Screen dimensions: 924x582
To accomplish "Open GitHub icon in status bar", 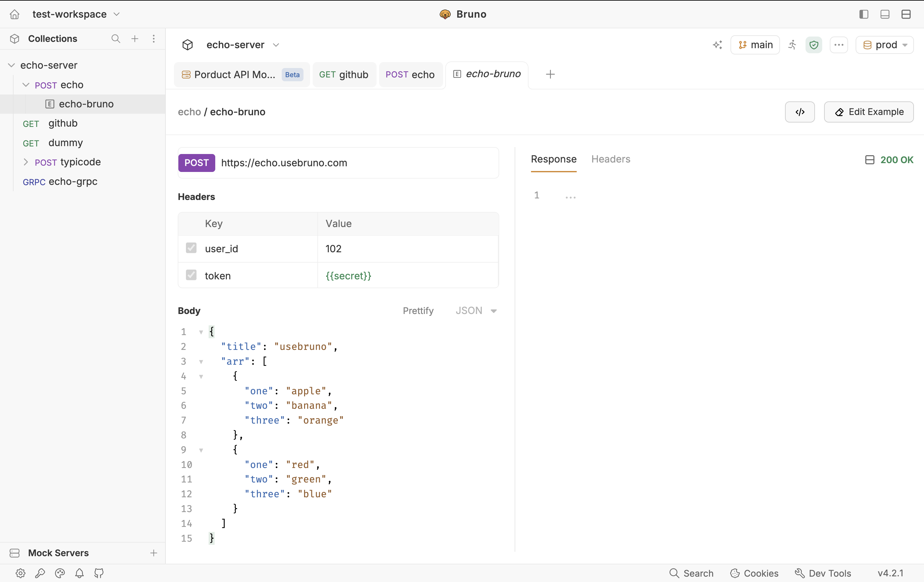I will tap(99, 573).
